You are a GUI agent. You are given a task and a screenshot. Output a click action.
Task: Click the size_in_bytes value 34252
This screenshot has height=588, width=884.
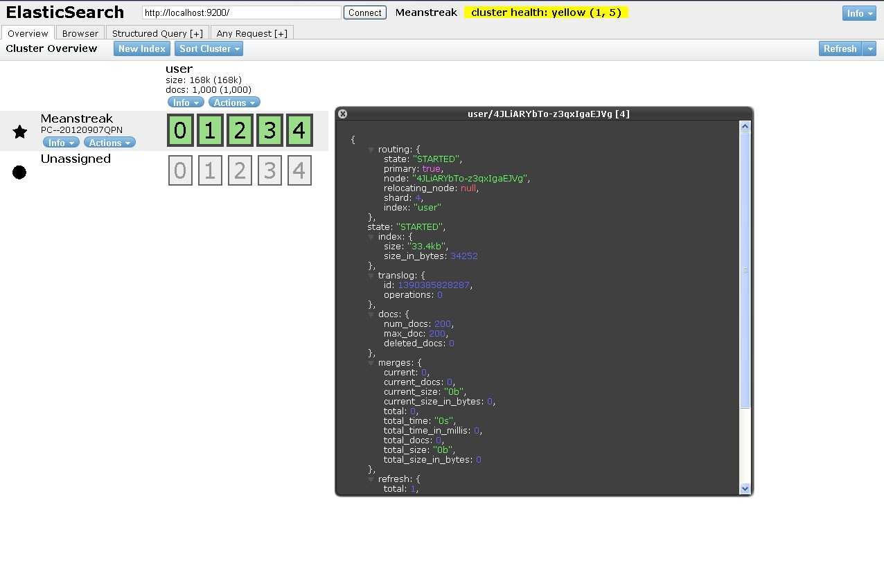tap(463, 256)
